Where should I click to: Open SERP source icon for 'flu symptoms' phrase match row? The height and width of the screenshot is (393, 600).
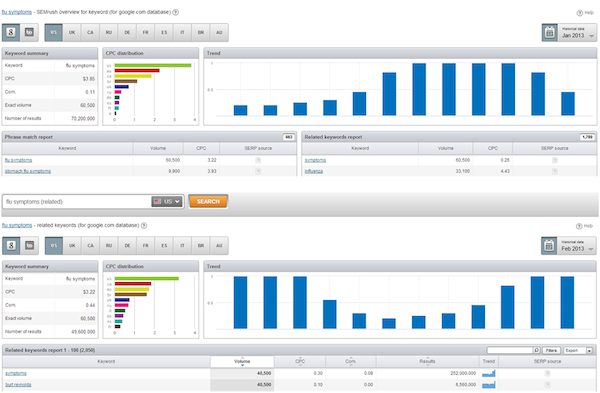tap(258, 160)
